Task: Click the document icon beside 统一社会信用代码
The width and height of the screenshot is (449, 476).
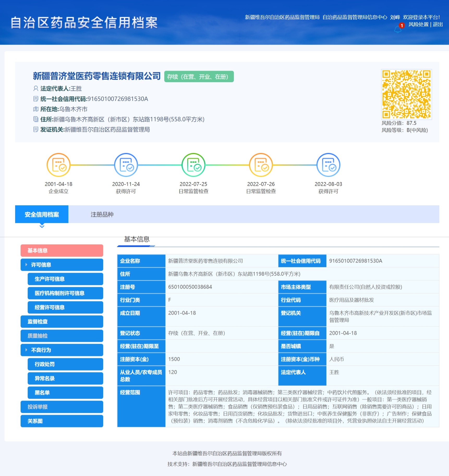Action: 36,99
